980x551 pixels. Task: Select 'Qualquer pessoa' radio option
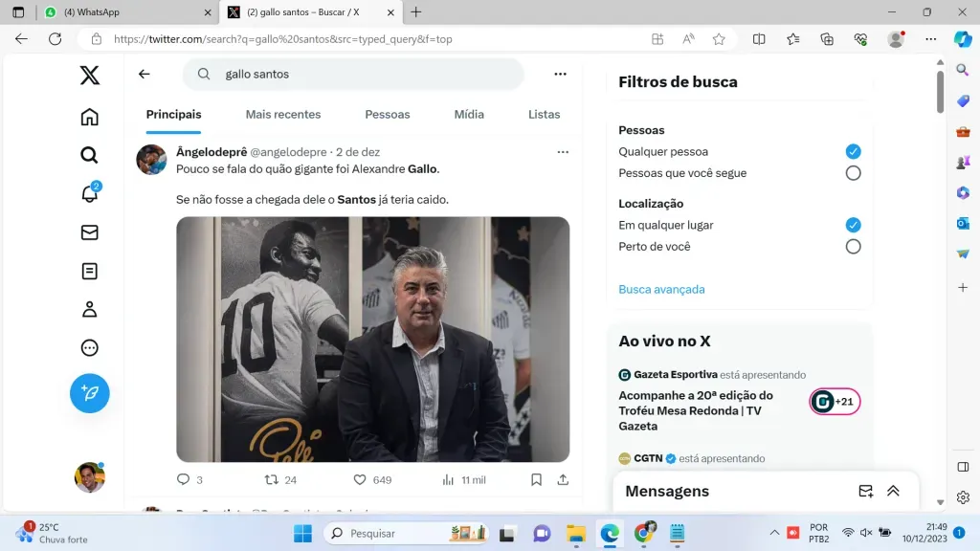pyautogui.click(x=853, y=151)
